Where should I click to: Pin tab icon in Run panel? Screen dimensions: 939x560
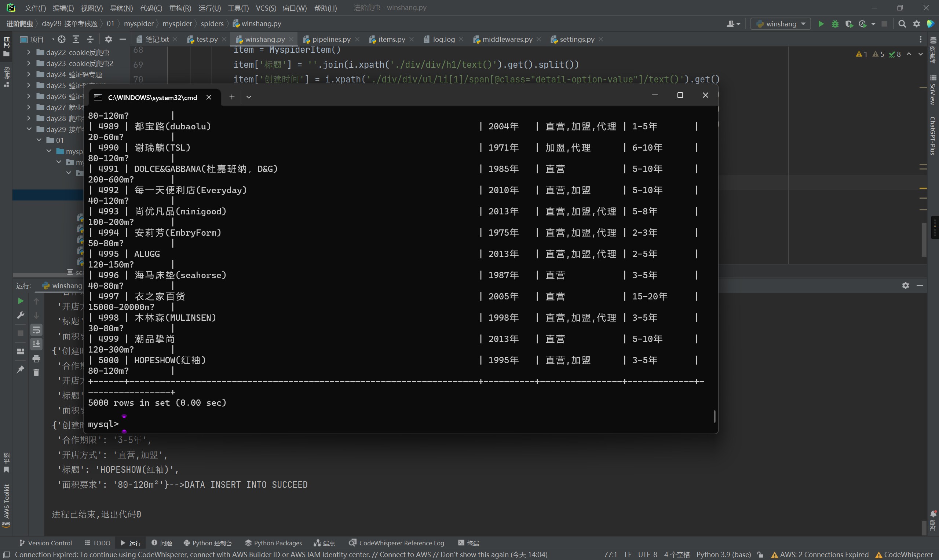pos(21,369)
